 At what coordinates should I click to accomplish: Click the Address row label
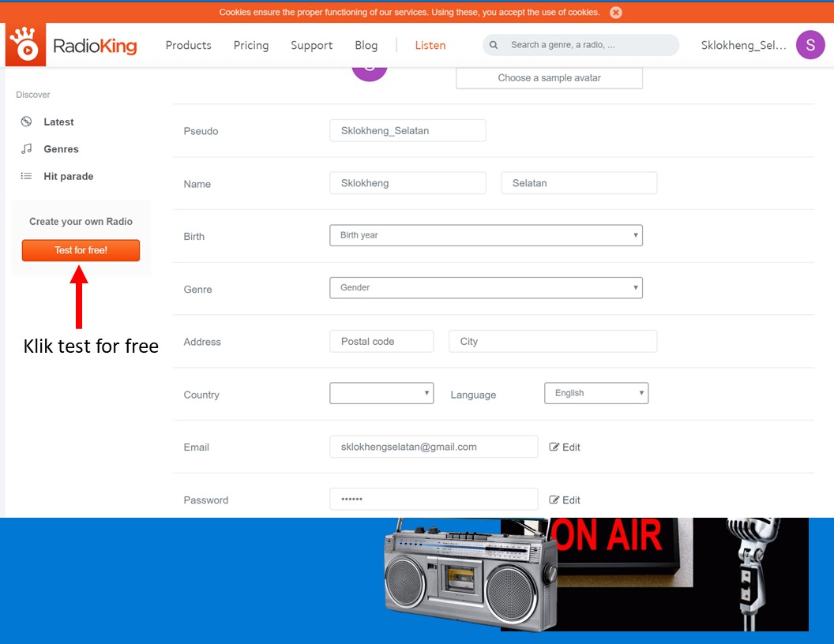202,342
